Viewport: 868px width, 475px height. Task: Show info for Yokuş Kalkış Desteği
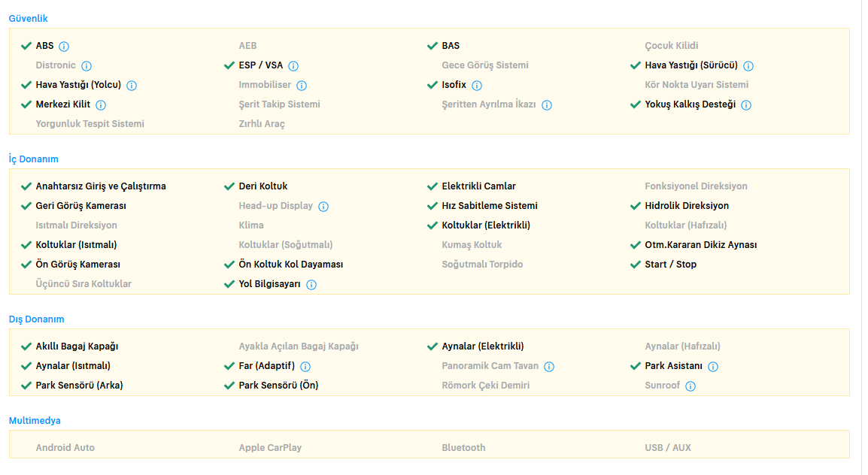point(746,104)
